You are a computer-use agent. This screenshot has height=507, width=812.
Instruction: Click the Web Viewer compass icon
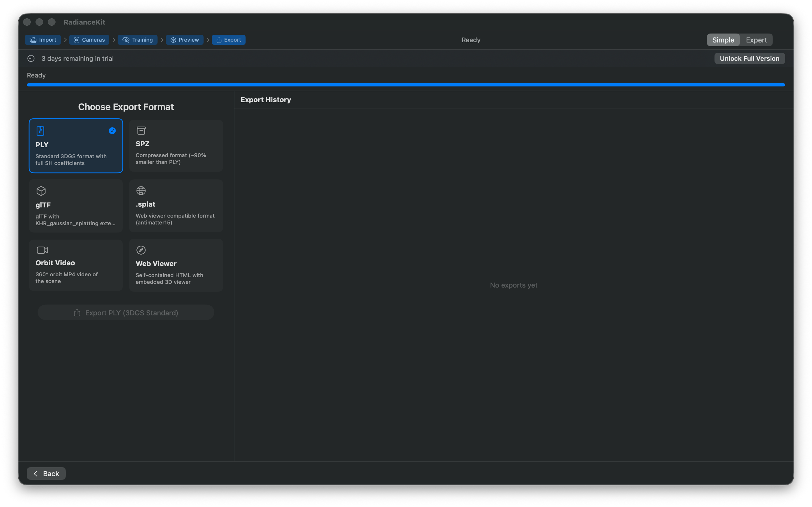(x=141, y=250)
